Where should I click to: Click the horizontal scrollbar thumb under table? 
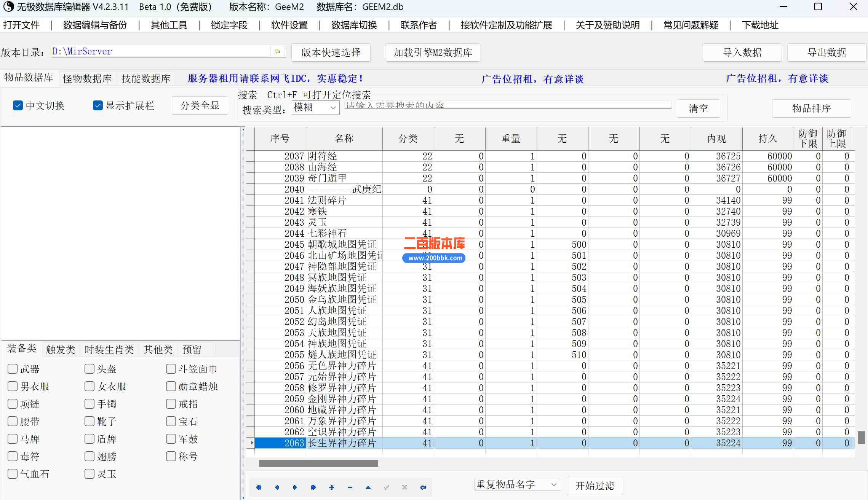tap(318, 463)
